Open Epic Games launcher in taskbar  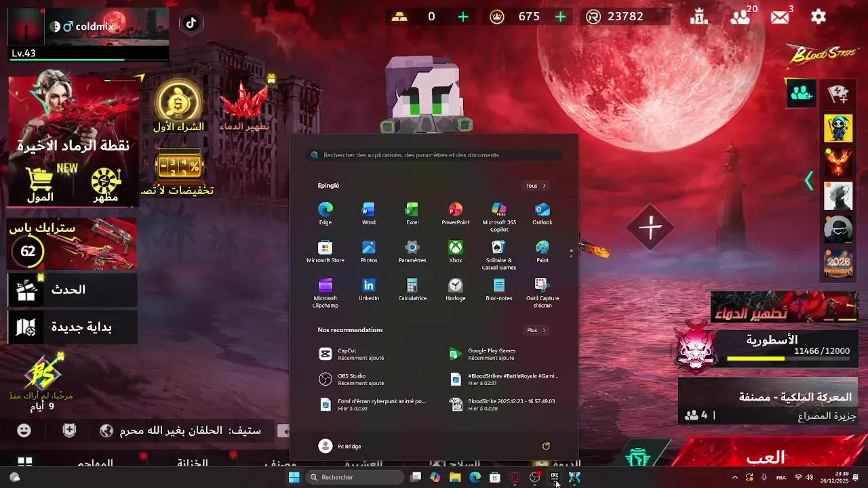(x=555, y=477)
